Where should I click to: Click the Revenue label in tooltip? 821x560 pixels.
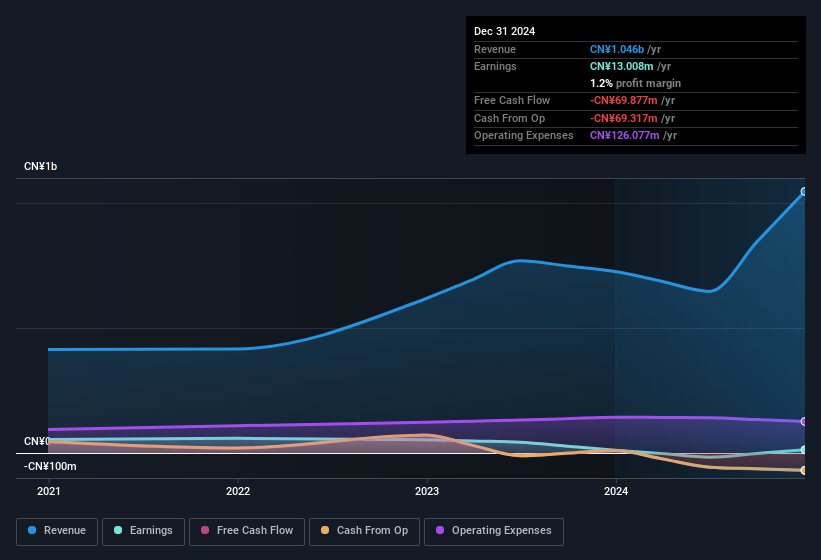495,49
